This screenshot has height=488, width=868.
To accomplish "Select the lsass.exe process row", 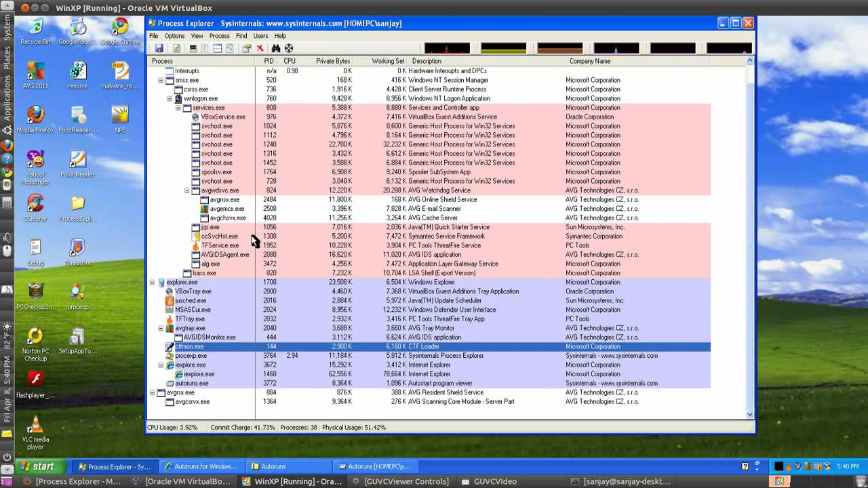I will [429, 273].
